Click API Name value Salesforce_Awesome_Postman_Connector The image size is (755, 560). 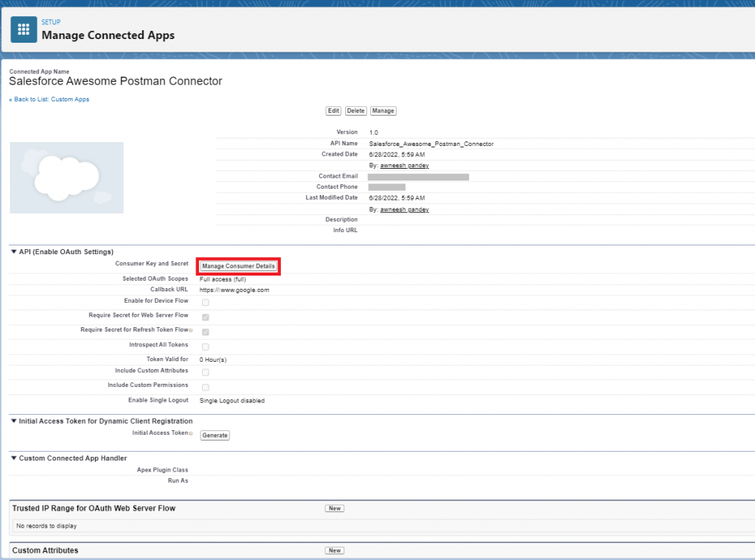tap(431, 144)
